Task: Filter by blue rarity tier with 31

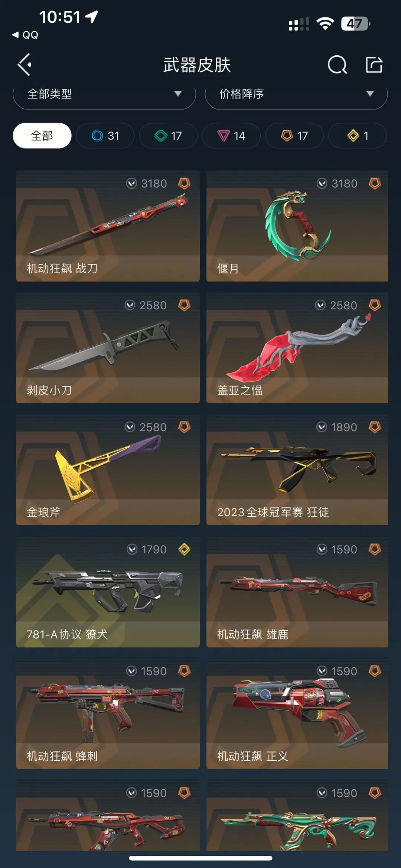Action: point(105,136)
